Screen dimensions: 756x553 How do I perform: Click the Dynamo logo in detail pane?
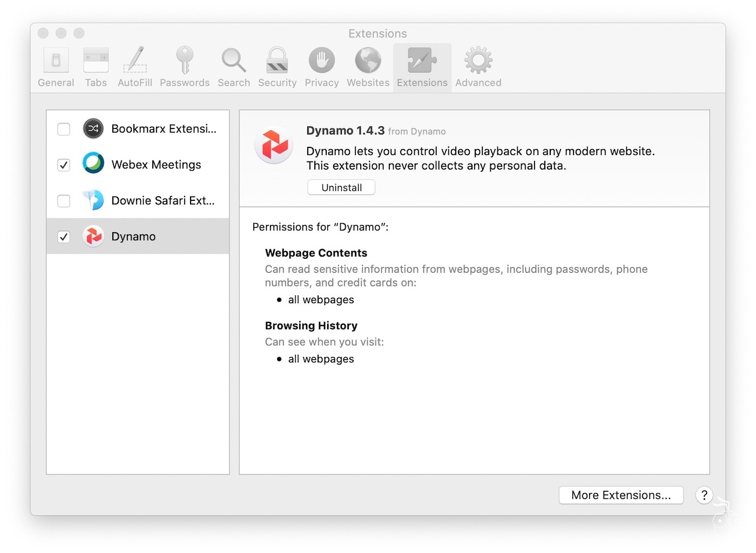[274, 145]
